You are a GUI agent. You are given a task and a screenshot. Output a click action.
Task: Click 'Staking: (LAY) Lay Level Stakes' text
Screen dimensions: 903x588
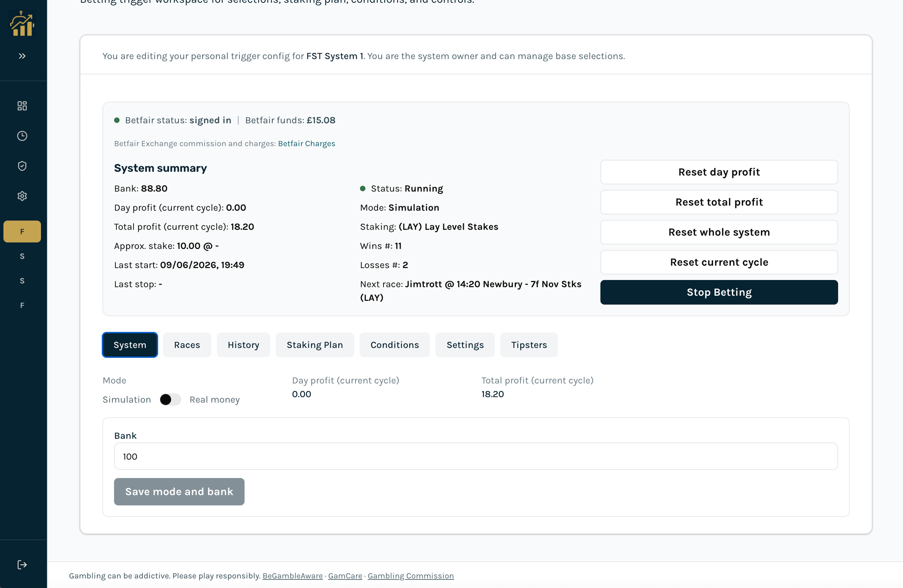(429, 227)
